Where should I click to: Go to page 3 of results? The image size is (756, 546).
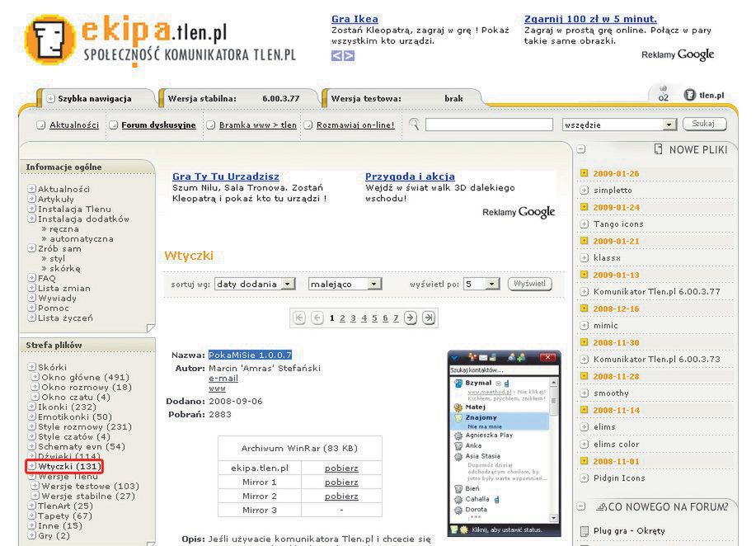[x=353, y=318]
